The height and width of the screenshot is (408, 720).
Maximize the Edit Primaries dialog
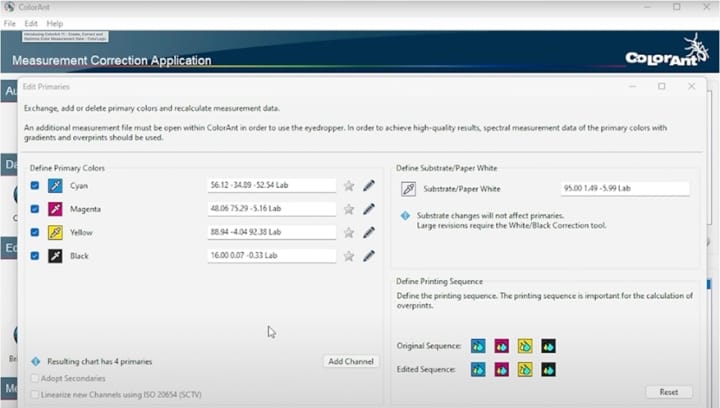tap(662, 86)
